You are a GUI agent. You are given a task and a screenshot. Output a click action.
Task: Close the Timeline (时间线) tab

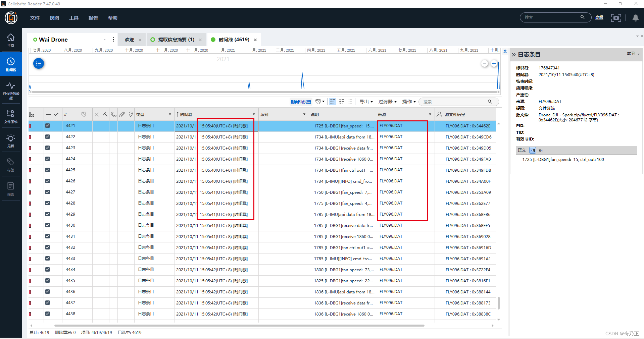pos(255,40)
